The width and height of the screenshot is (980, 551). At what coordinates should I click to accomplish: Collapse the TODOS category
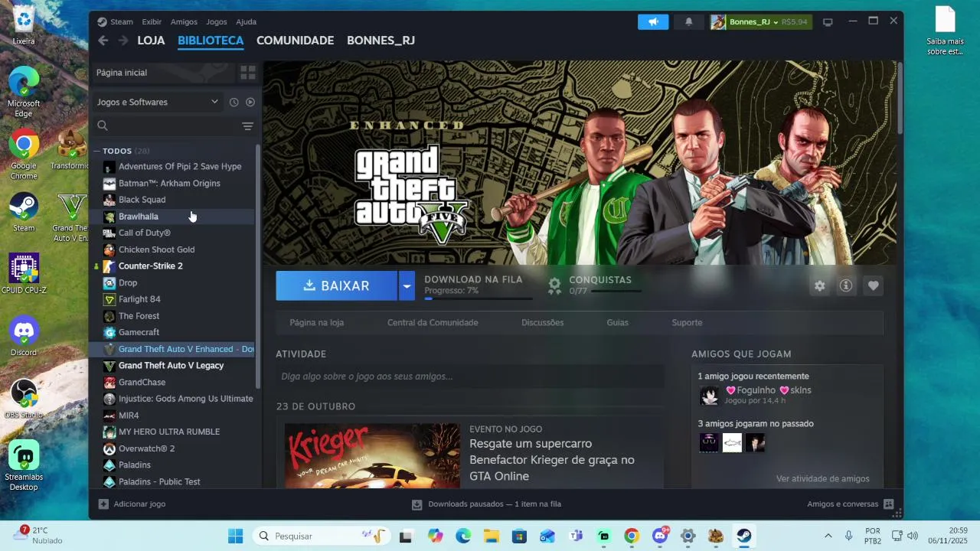point(97,151)
